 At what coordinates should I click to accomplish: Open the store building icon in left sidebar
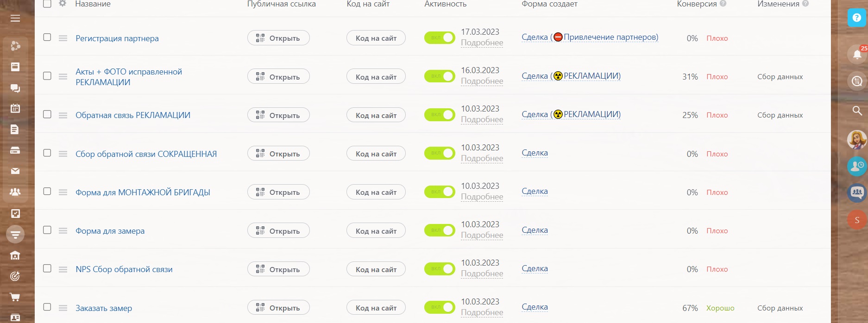15,255
